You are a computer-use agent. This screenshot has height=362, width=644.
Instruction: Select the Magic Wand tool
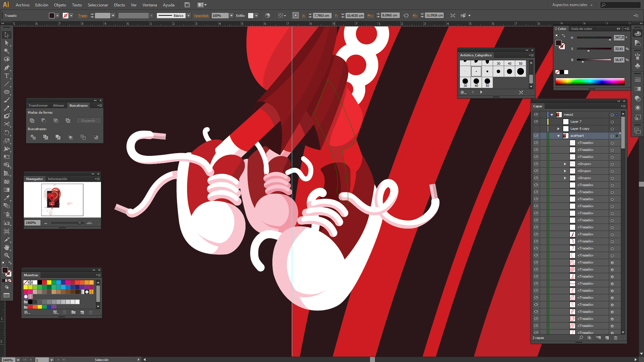coord(6,51)
